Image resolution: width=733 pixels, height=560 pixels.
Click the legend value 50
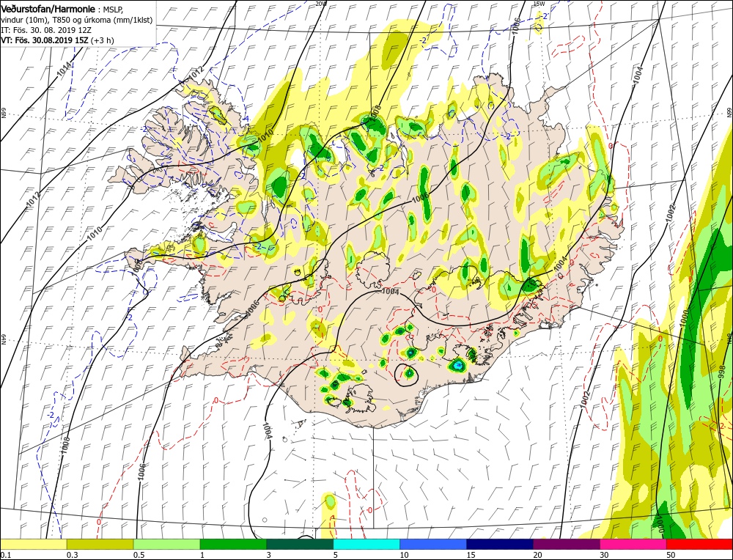671,555
